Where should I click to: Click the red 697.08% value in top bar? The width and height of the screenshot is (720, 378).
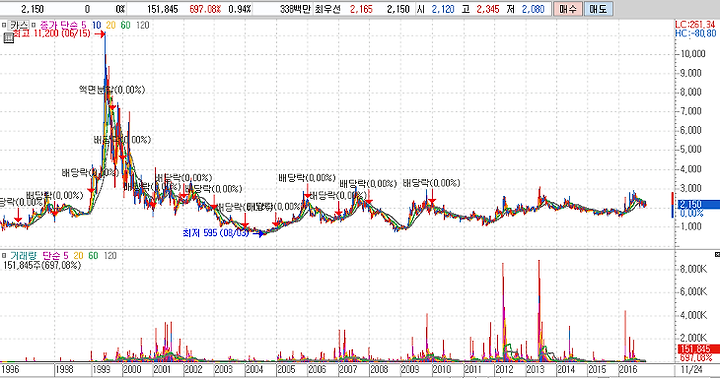(x=205, y=9)
